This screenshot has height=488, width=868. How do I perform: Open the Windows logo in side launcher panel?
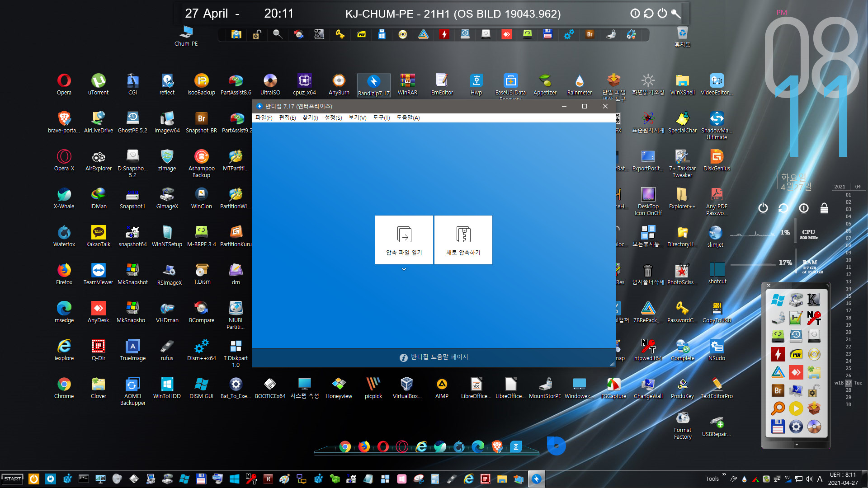pyautogui.click(x=778, y=300)
